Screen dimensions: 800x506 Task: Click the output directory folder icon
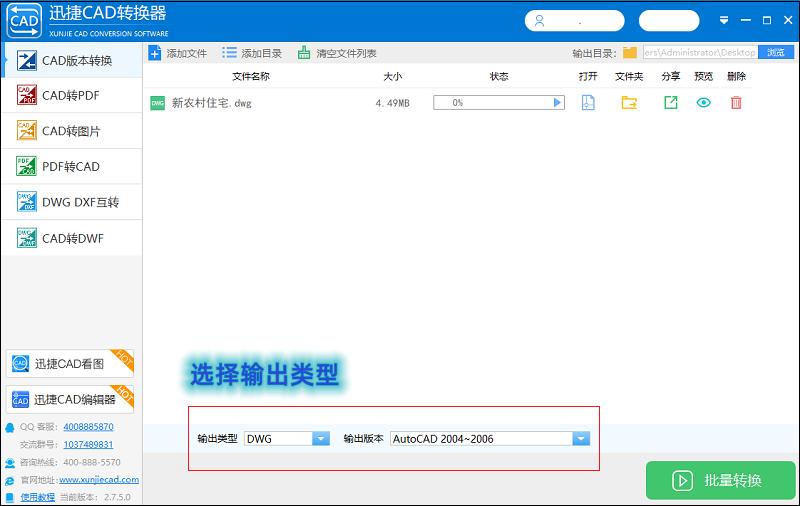tap(630, 53)
